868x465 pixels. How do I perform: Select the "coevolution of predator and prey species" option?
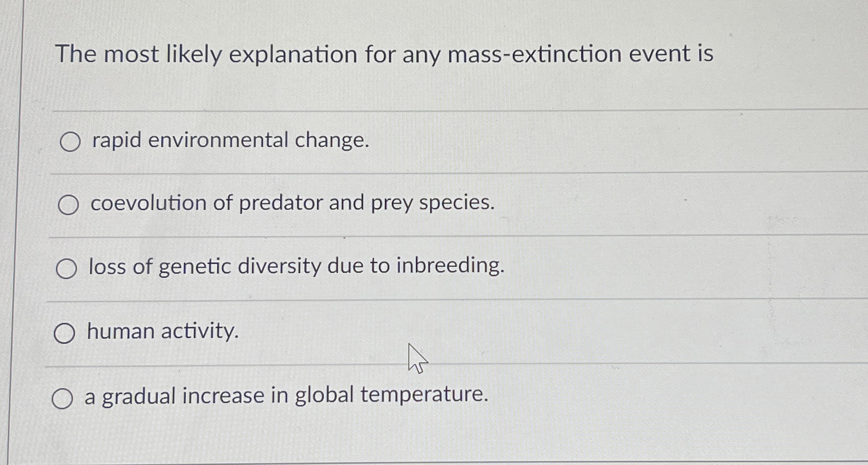(x=68, y=204)
